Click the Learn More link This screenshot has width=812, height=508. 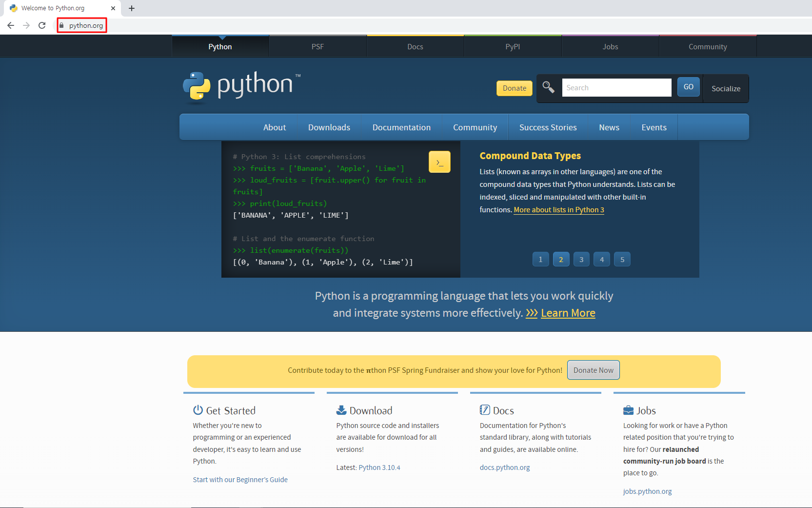568,313
